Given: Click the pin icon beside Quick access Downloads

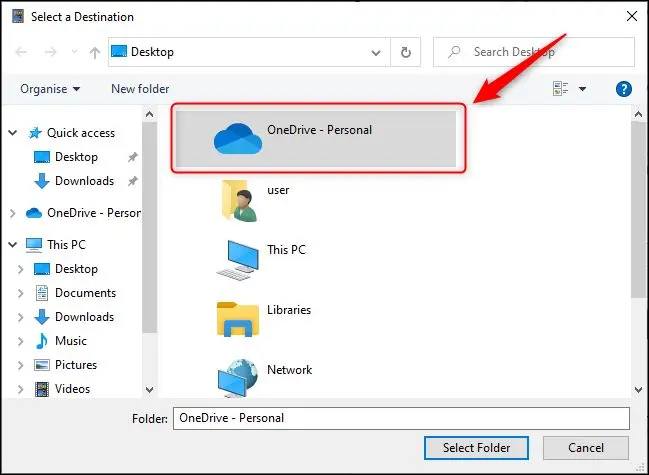Looking at the screenshot, I should pyautogui.click(x=132, y=181).
